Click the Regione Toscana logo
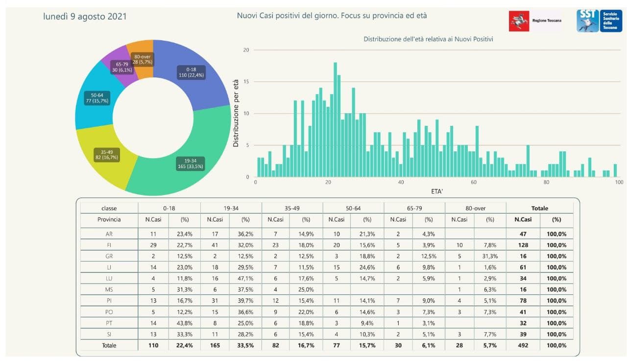The width and height of the screenshot is (627, 364). 535,21
